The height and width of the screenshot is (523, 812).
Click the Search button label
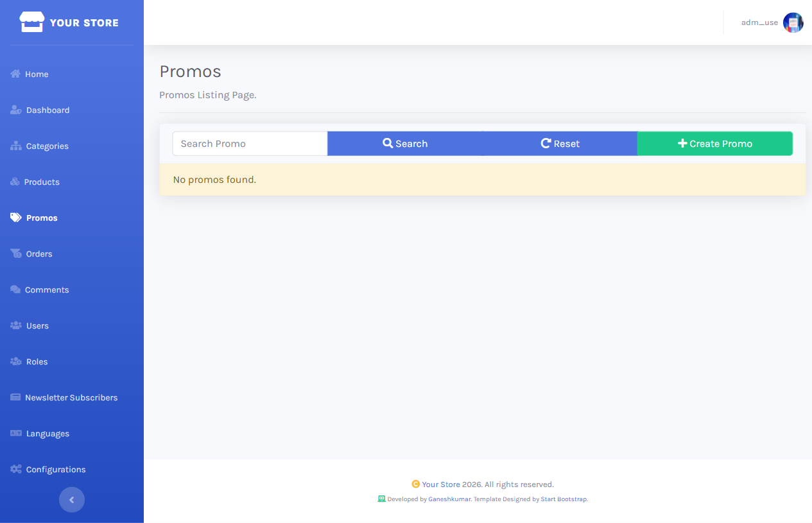(x=411, y=144)
